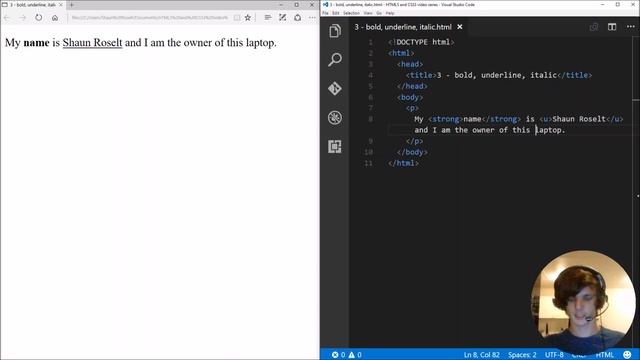Screen dimensions: 640x360
Task: Refresh the page in the browser
Action: [x=38, y=18]
